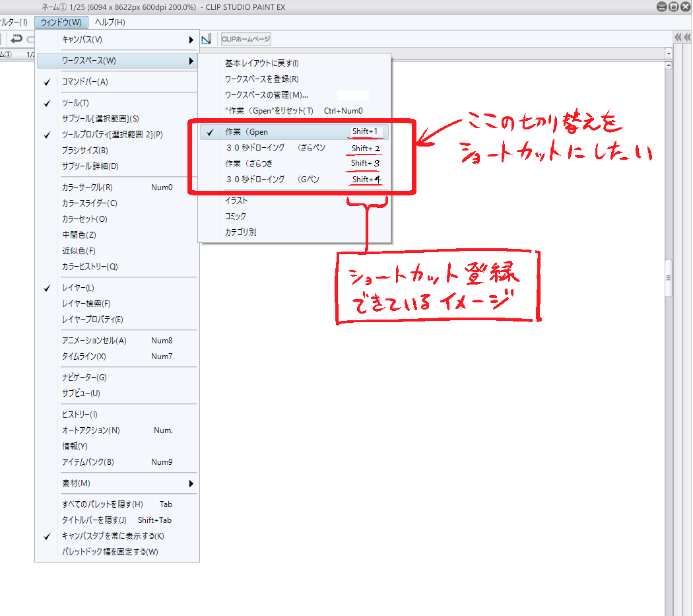Show オートアクション(N) palette

[x=117, y=430]
